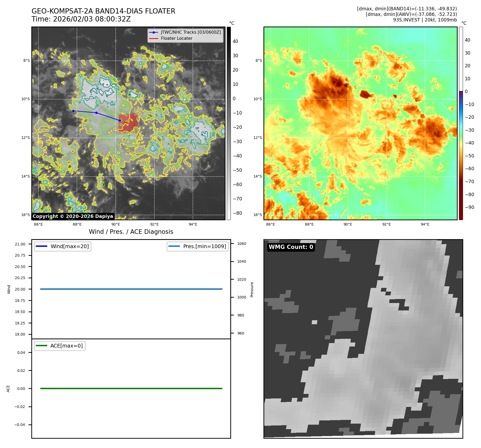
Task: Click the grayscale BAND14 temperature colorbar
Action: (x=229, y=123)
